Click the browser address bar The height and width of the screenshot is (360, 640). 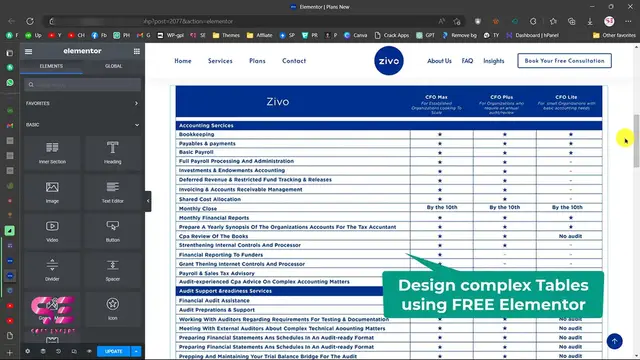(245, 21)
